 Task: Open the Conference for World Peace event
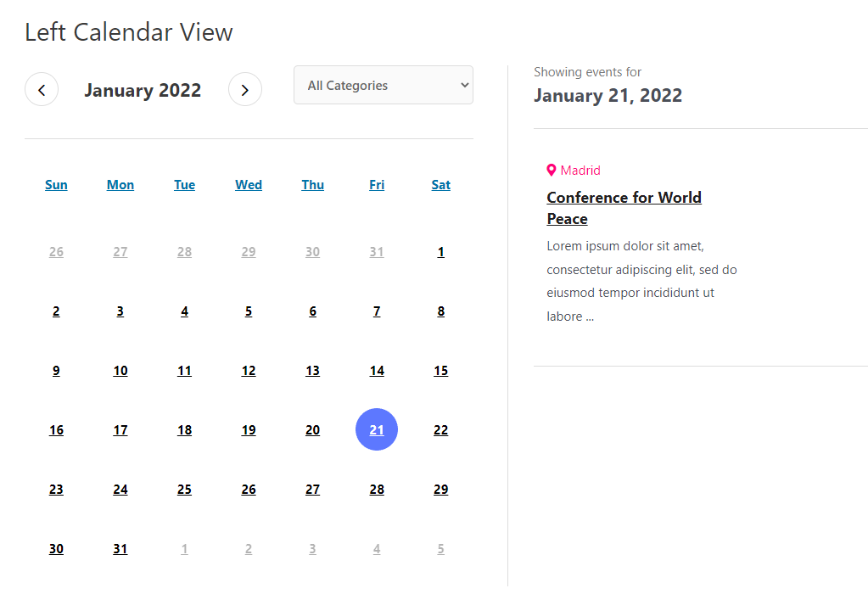624,208
